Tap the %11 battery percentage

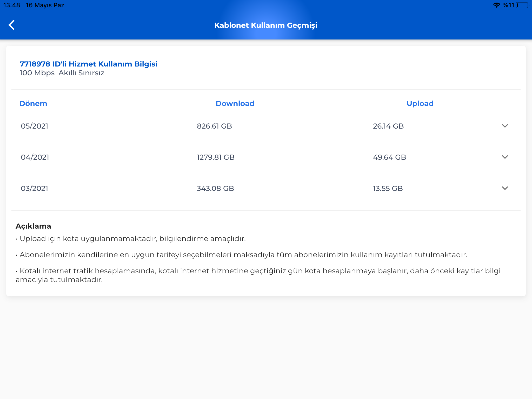point(508,5)
